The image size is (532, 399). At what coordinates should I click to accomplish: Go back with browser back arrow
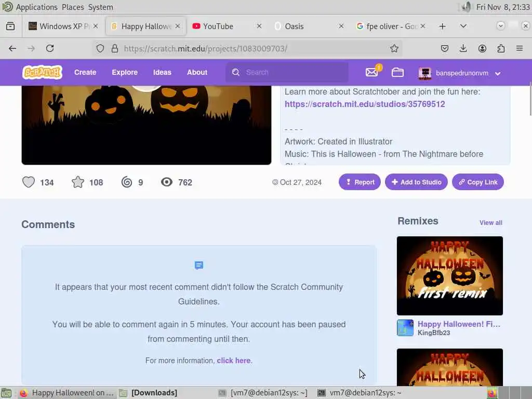click(x=12, y=48)
